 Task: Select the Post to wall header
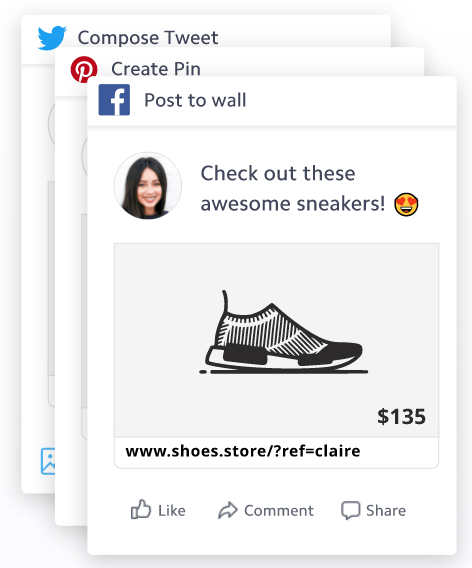tap(272, 101)
